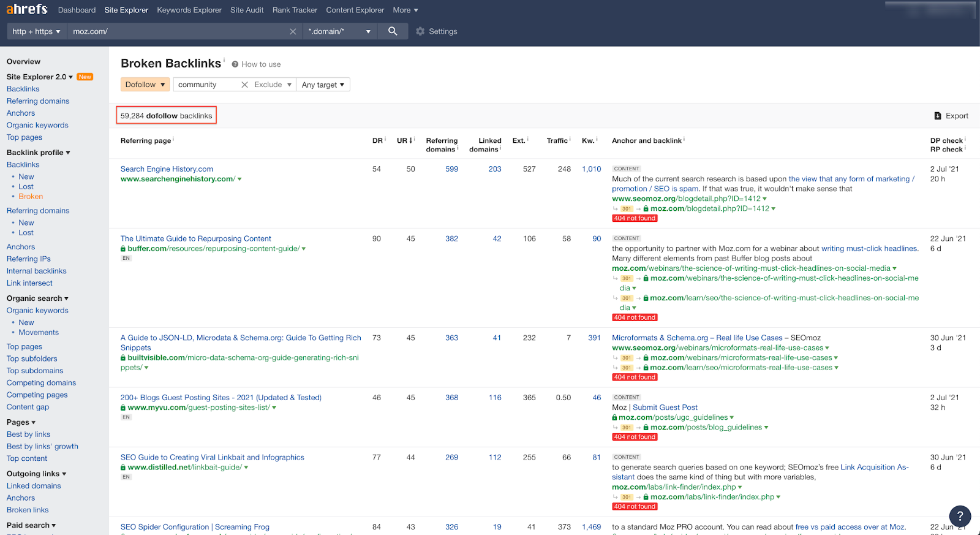Open Movements under Organic keywords
Viewport: 980px width, 535px height.
coord(39,333)
